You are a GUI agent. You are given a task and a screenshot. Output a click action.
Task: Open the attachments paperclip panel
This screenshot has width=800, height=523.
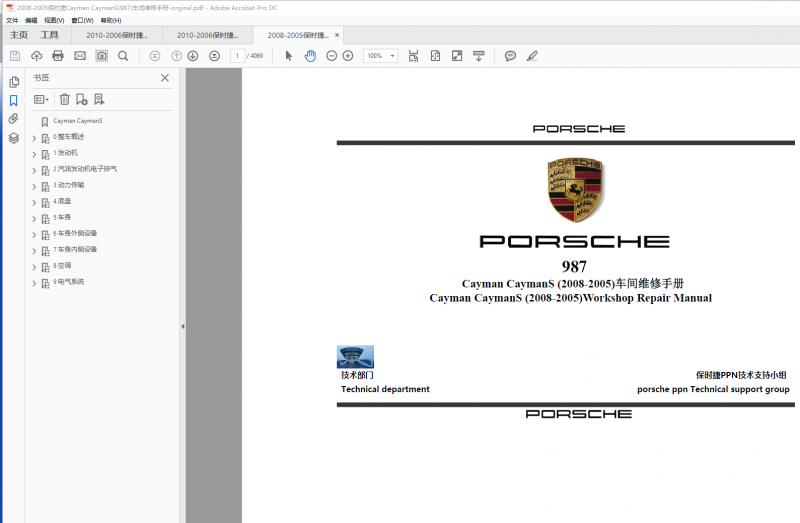14,119
